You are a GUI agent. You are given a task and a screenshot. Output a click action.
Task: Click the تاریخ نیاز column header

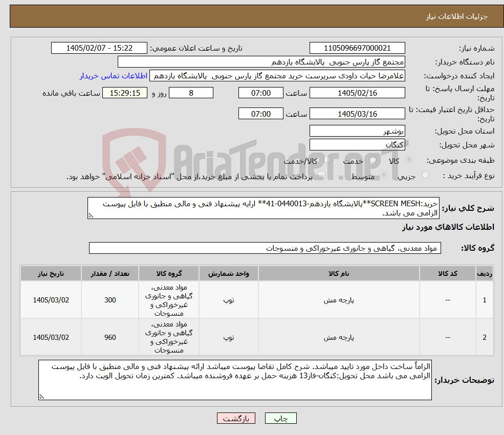click(x=51, y=274)
